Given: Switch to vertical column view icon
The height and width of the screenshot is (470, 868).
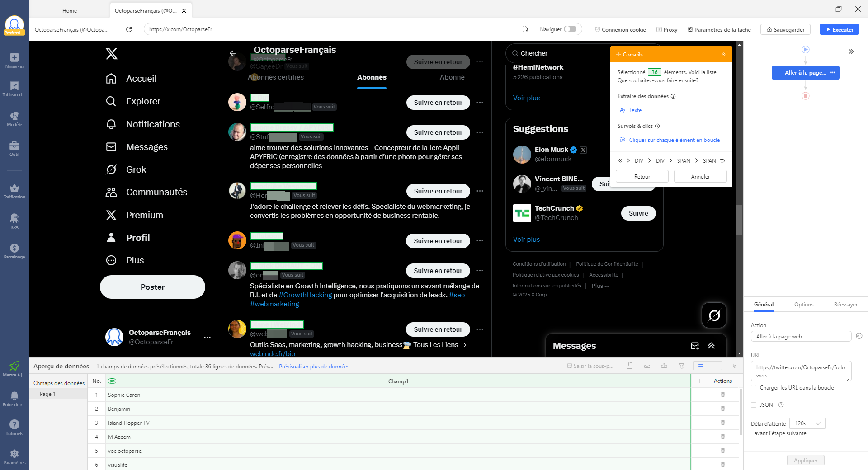Looking at the screenshot, I should click(x=715, y=366).
